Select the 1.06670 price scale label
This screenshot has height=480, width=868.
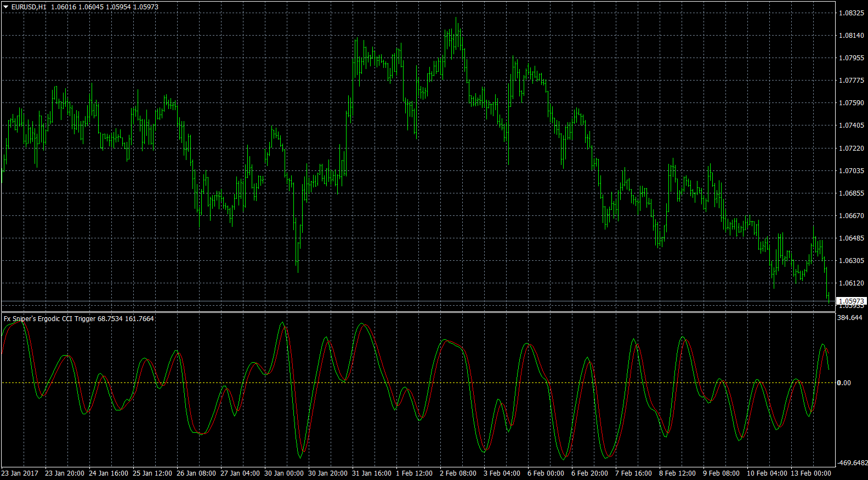click(852, 216)
